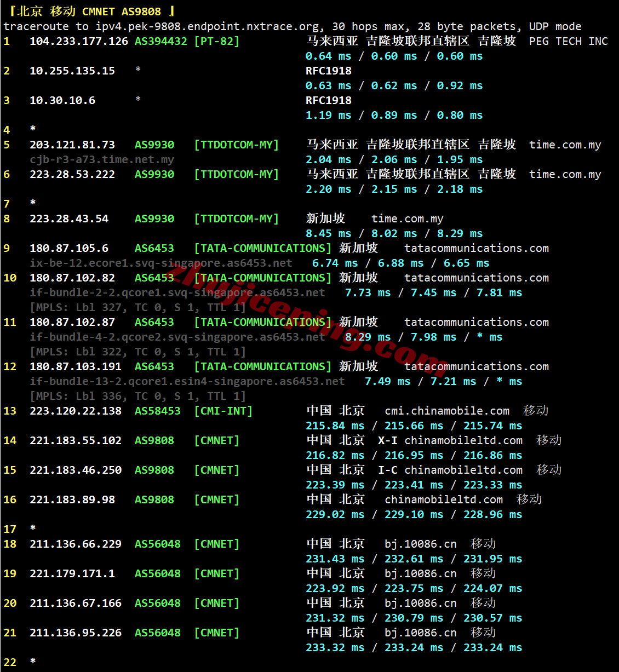Click I-C chinamobileltd.com on hop 15
The height and width of the screenshot is (672, 619).
[x=450, y=470]
